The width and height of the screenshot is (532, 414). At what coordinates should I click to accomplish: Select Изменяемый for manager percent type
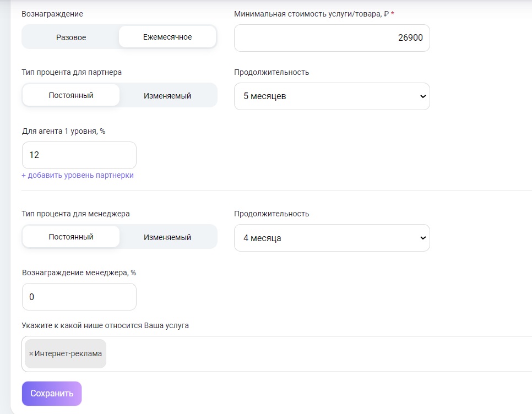click(167, 237)
